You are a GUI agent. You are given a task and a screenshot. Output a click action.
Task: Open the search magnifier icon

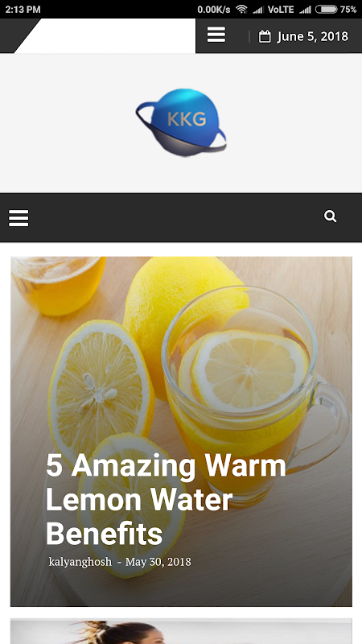click(x=331, y=216)
